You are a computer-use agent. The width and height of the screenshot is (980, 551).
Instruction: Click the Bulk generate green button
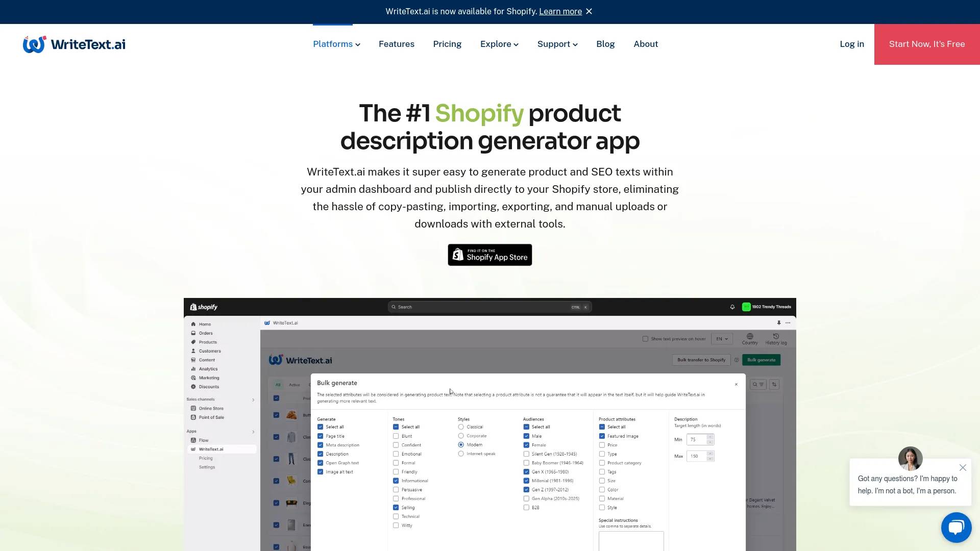(x=761, y=360)
